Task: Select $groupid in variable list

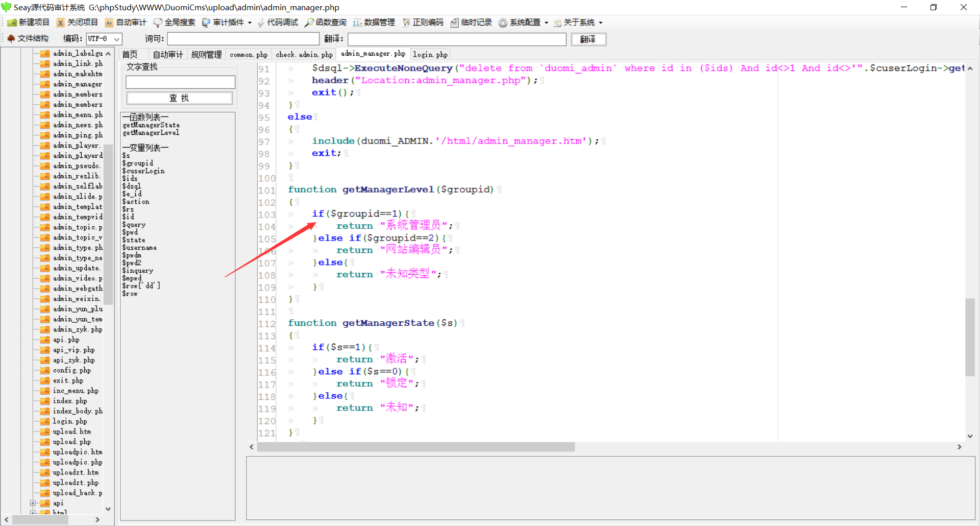Action: point(138,163)
